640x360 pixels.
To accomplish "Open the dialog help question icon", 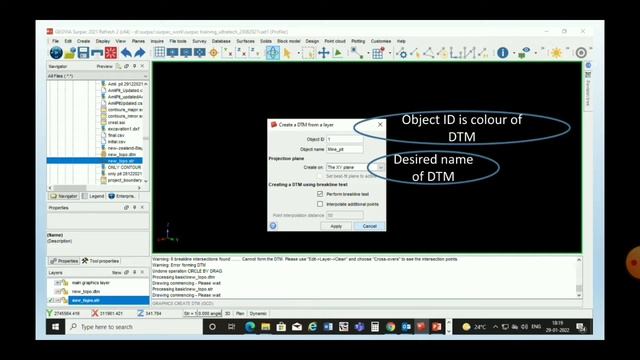I will (x=273, y=226).
